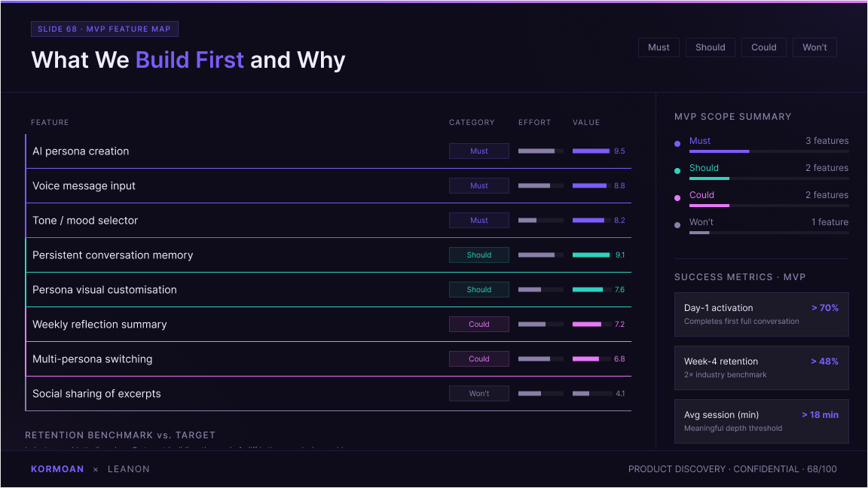
Task: Click the Should legend chip
Action: (x=711, y=47)
